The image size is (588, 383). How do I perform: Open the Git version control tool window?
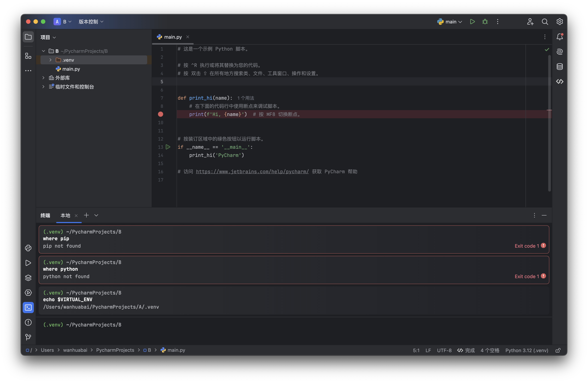(x=28, y=337)
